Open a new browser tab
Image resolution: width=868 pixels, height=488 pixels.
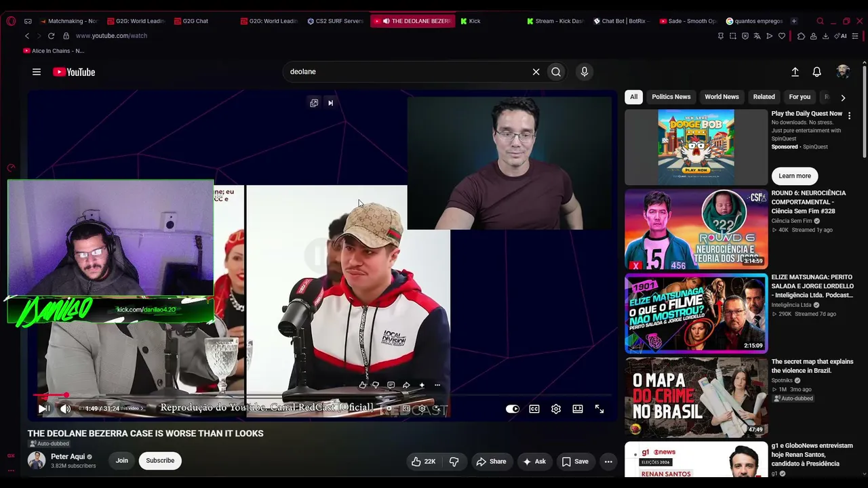click(x=794, y=21)
